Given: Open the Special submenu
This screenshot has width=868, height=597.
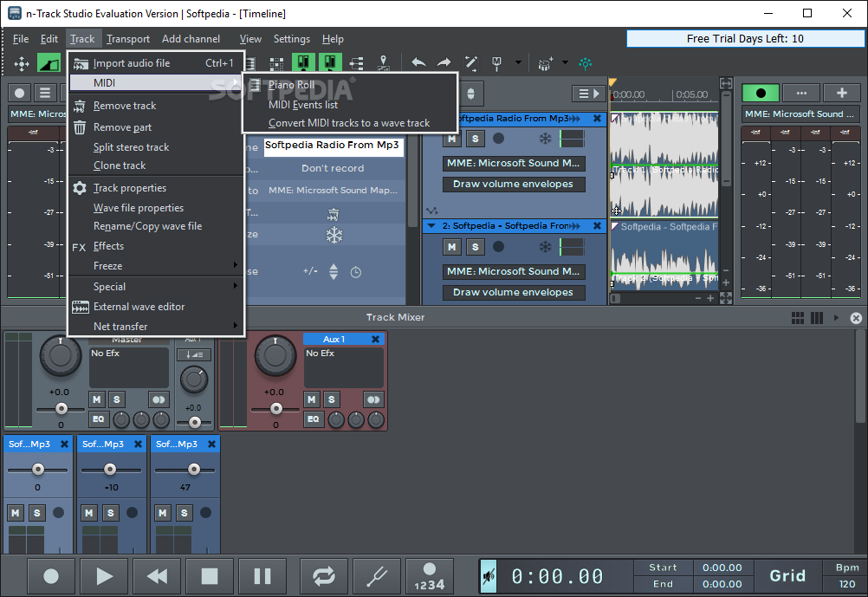Looking at the screenshot, I should click(157, 287).
